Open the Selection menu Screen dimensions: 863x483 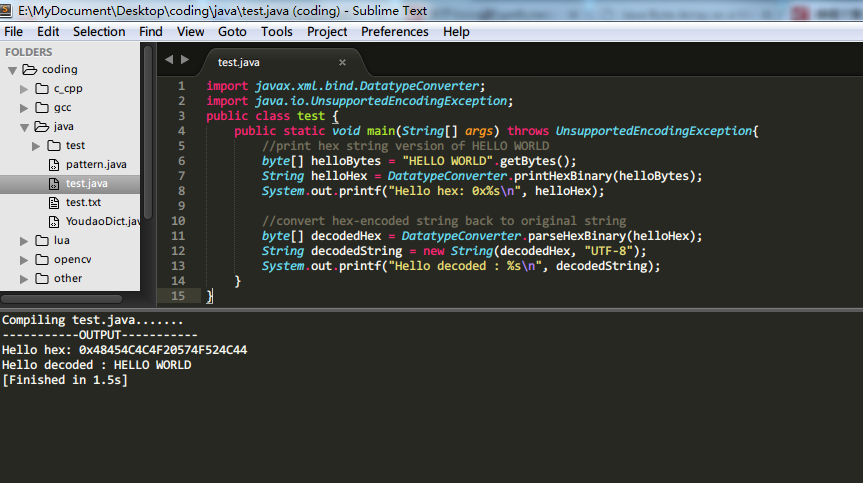coord(99,32)
